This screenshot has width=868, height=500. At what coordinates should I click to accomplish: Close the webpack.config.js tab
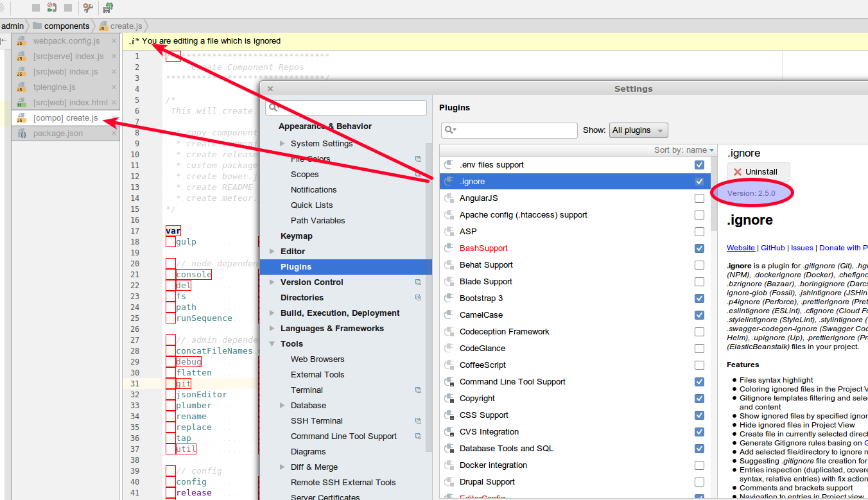point(114,41)
